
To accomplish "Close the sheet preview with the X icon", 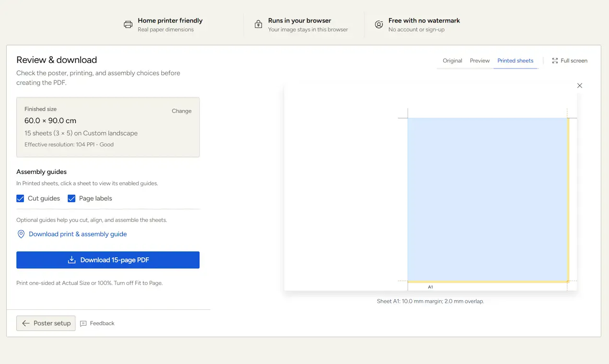I will pos(580,86).
